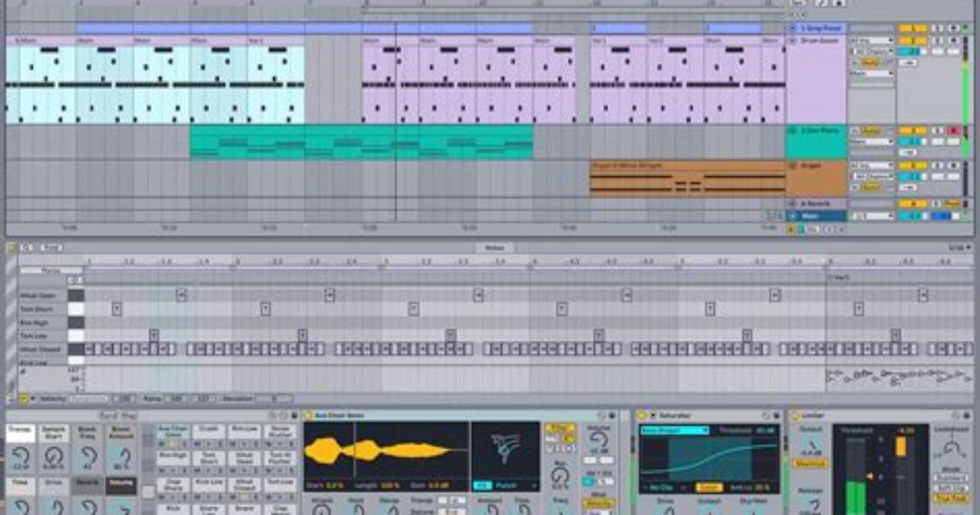Select the Crush drum pad
This screenshot has height=515, width=980.
(209, 430)
